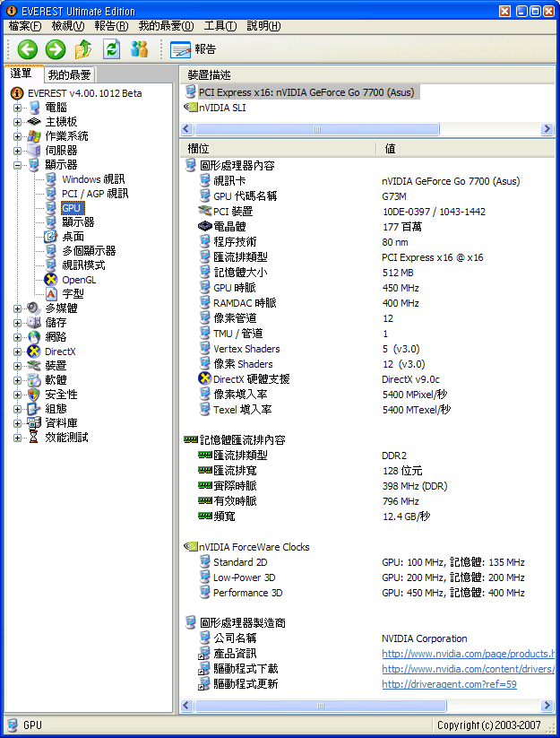The width and height of the screenshot is (560, 738).
Task: Collapse the 顯示器 tree node
Action: [17, 165]
